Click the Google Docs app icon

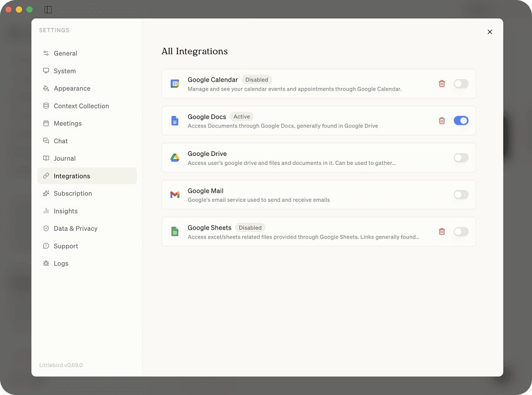[x=175, y=121]
